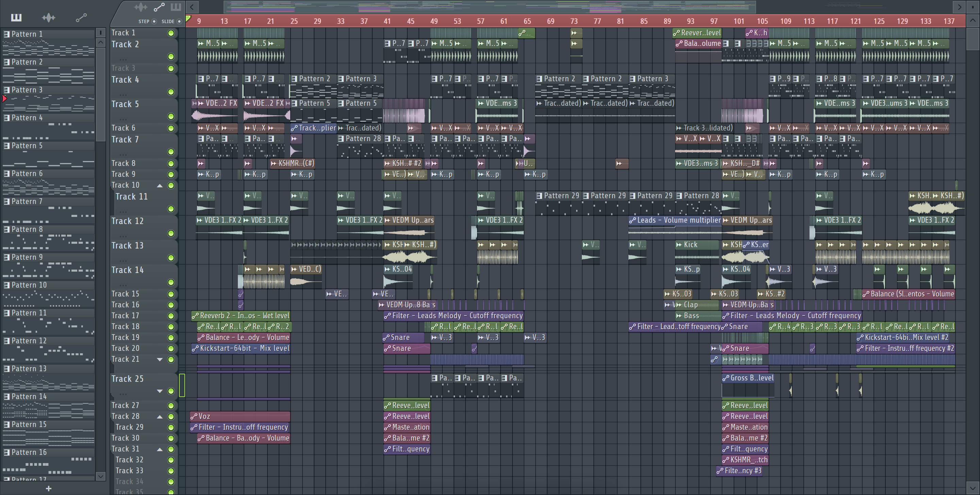The image size is (980, 495).
Task: Expand the Track 21 group arrow
Action: [160, 360]
